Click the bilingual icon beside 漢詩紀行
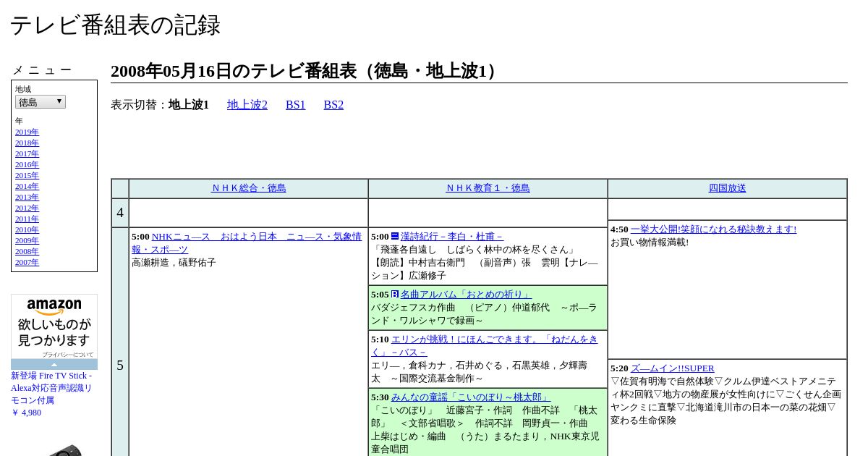The width and height of the screenshot is (868, 456). pos(395,236)
